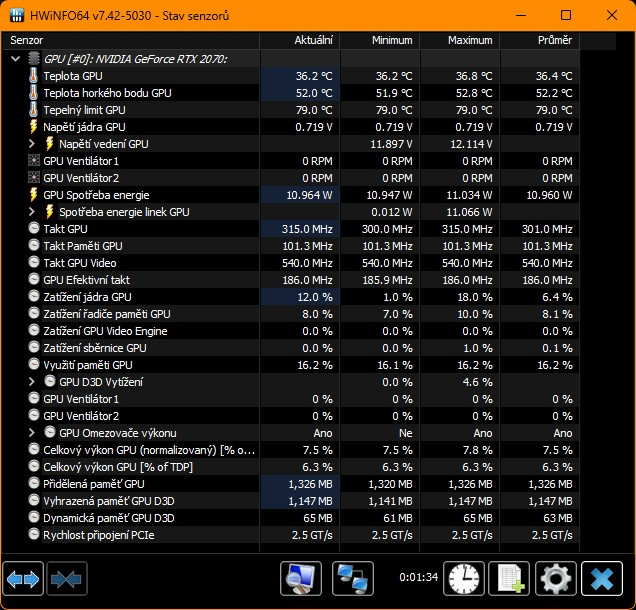
Task: Click the 4.6 % D3D maximum value
Action: 477,382
